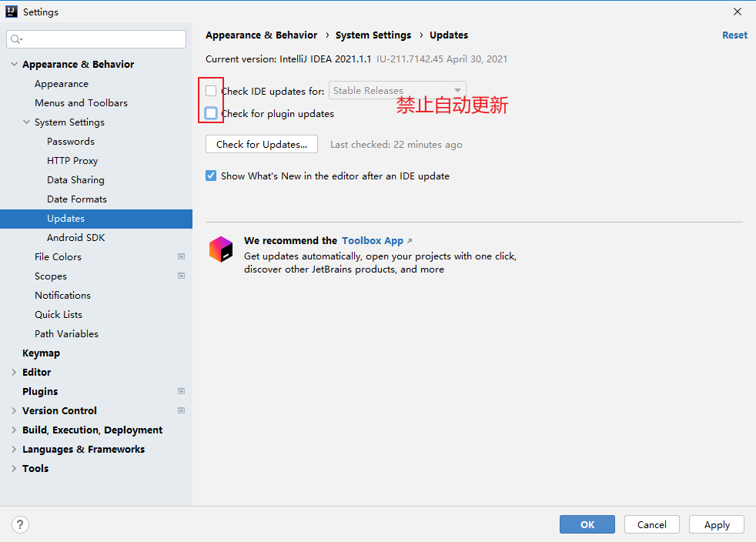Open Keymap settings page
This screenshot has width=756, height=542.
tap(41, 353)
